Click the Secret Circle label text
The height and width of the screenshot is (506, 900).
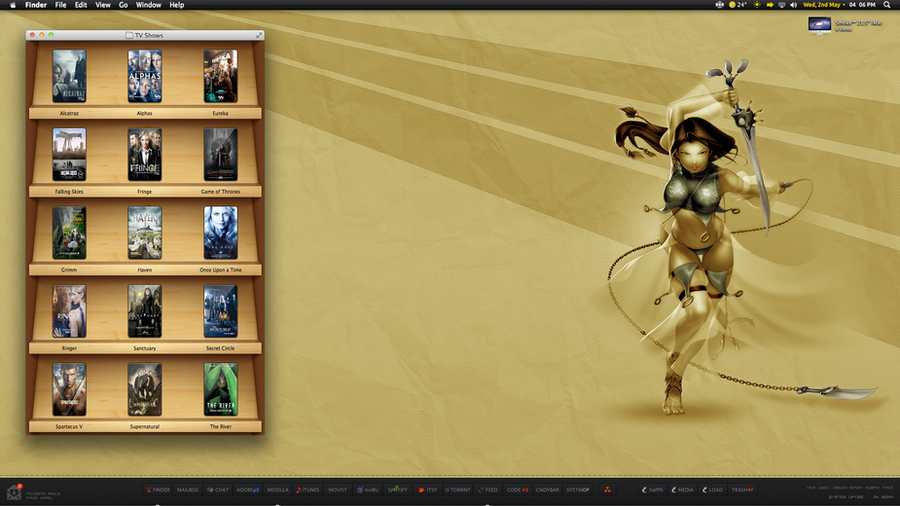coord(220,348)
